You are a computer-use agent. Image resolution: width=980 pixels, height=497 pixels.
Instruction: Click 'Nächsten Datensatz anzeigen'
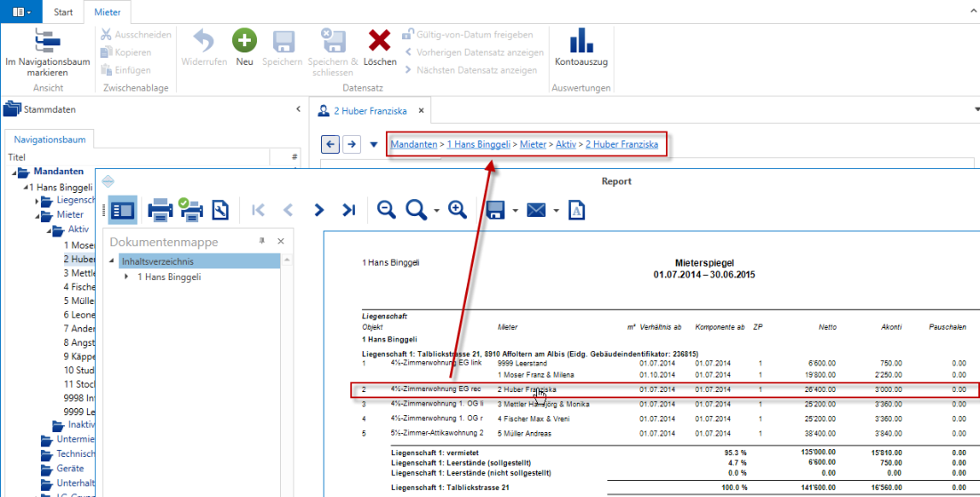coord(470,70)
